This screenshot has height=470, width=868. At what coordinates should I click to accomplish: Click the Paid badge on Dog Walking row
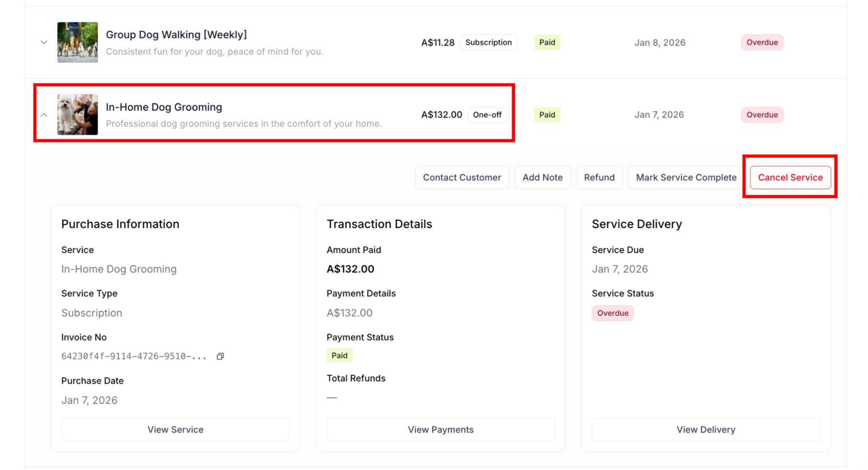click(x=547, y=42)
